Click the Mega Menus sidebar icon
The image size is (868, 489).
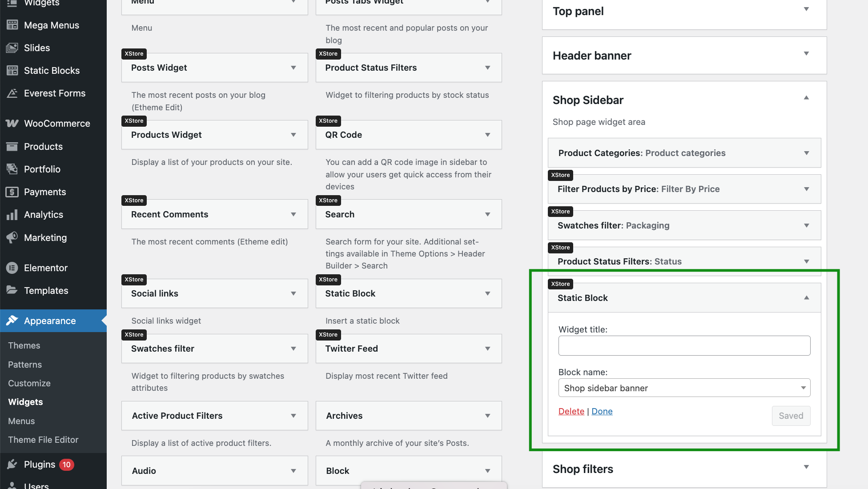[12, 25]
